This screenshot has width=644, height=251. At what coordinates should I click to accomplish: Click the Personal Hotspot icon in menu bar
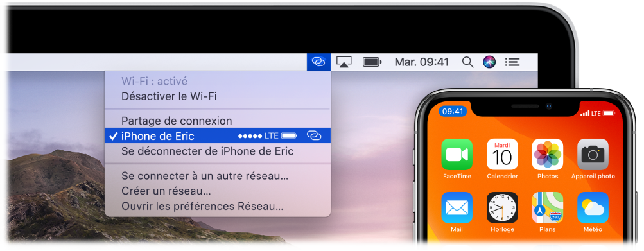pyautogui.click(x=318, y=62)
